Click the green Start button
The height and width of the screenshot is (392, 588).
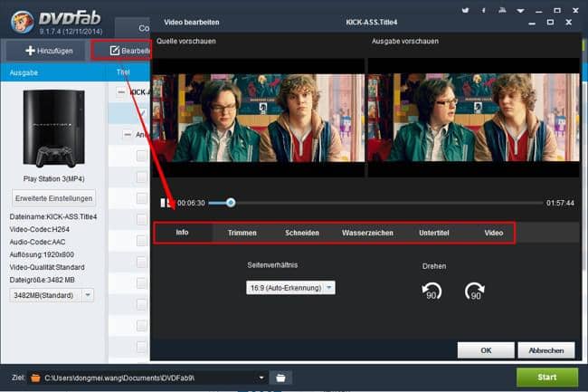click(547, 378)
